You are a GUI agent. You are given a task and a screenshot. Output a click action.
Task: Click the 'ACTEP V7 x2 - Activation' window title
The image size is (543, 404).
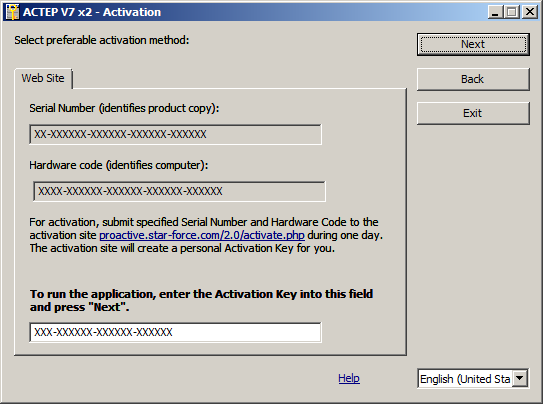pos(92,12)
